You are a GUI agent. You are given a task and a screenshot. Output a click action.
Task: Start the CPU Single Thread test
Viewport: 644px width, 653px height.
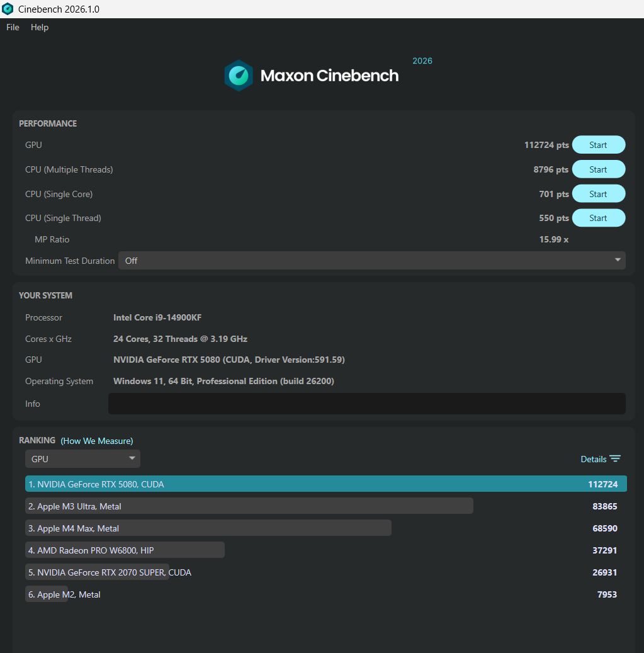click(598, 218)
